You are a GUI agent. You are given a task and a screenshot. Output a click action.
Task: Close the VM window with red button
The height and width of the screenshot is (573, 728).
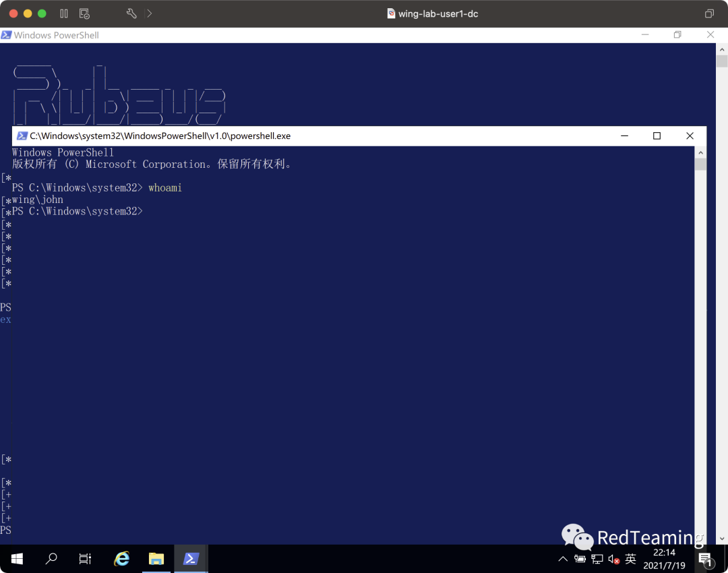[13, 13]
